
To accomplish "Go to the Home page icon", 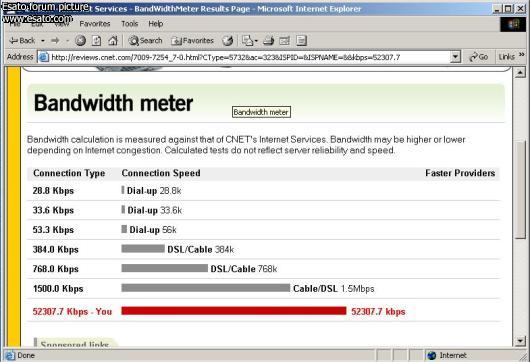I will point(113,41).
